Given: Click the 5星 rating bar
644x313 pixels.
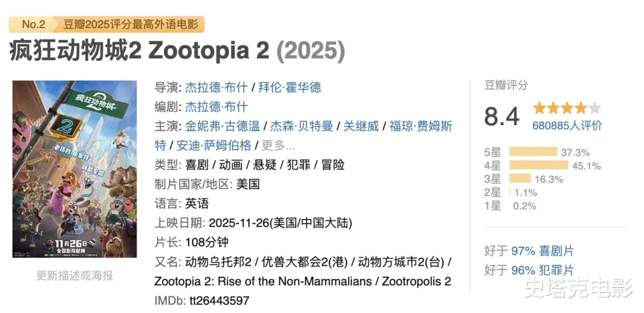Looking at the screenshot, I should (533, 152).
